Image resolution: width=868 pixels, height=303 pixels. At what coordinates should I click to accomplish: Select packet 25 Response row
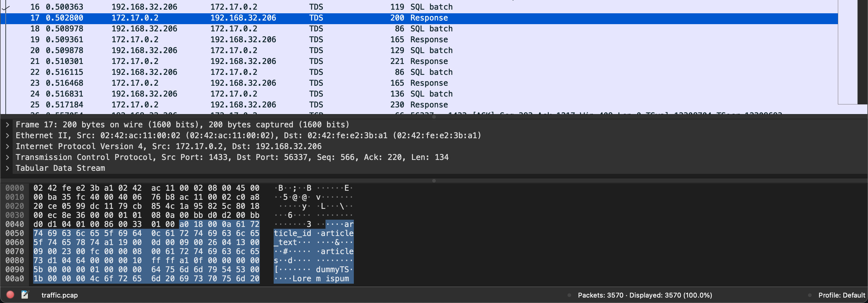(236, 105)
